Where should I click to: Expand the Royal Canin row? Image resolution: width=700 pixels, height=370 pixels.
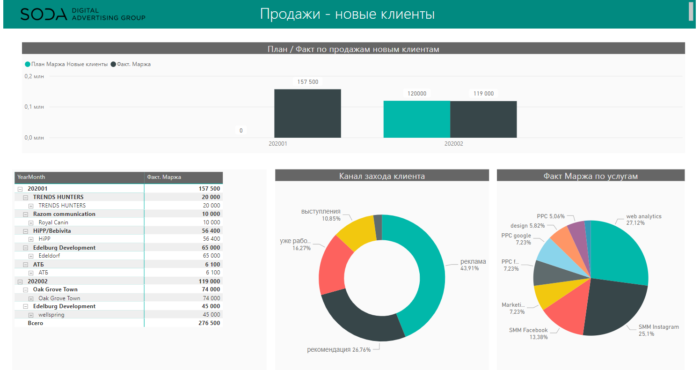(31, 223)
